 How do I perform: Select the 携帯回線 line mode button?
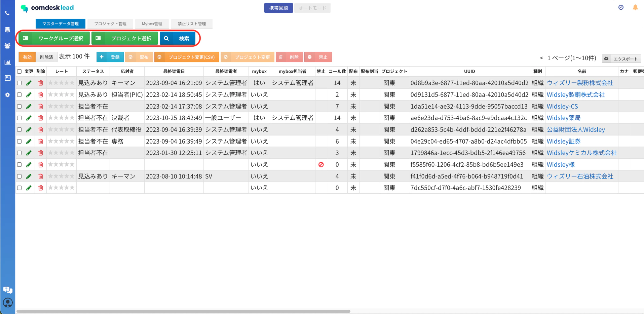pos(278,8)
